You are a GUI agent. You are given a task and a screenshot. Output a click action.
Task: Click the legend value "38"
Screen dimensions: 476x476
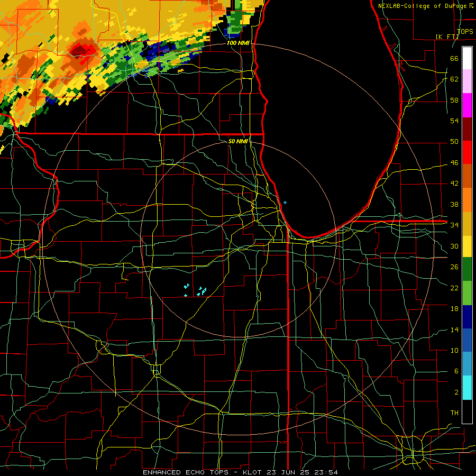click(x=454, y=205)
